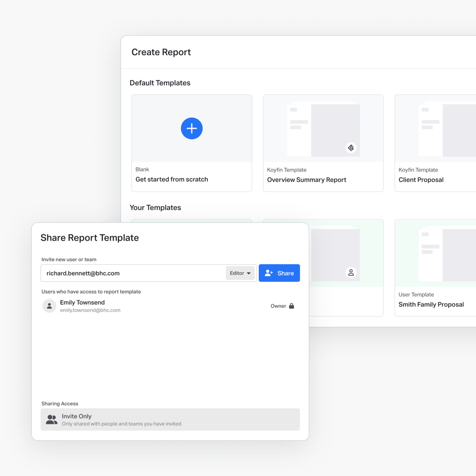The width and height of the screenshot is (476, 476).
Task: Click the 'Get started from scratch' title
Action: click(x=172, y=179)
